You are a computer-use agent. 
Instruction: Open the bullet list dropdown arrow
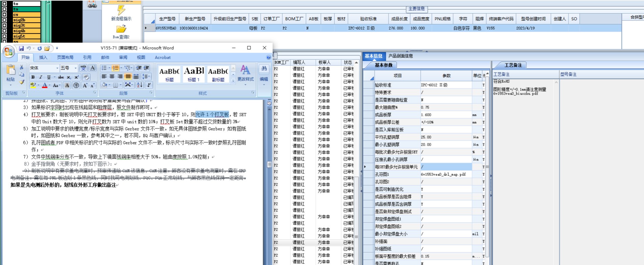click(109, 68)
